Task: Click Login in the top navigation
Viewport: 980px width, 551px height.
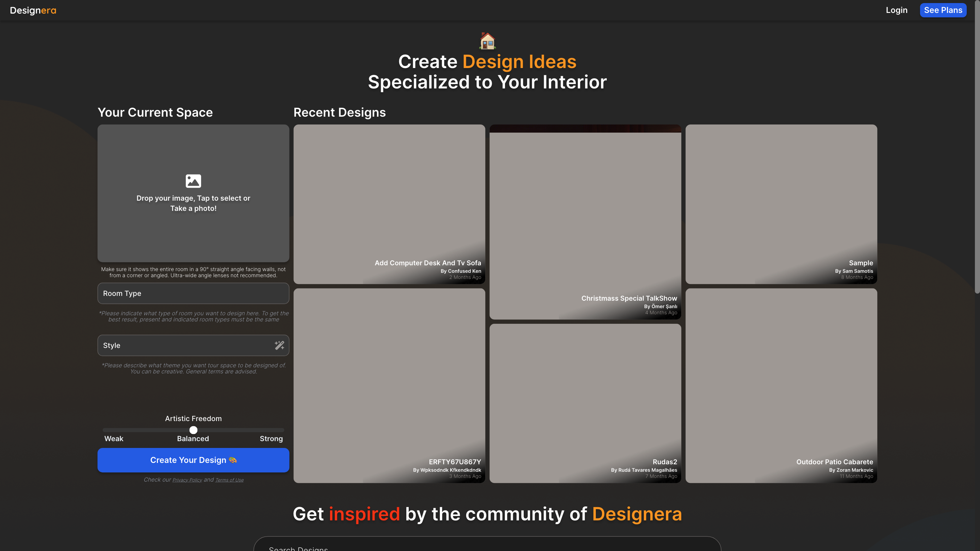Action: pyautogui.click(x=896, y=10)
